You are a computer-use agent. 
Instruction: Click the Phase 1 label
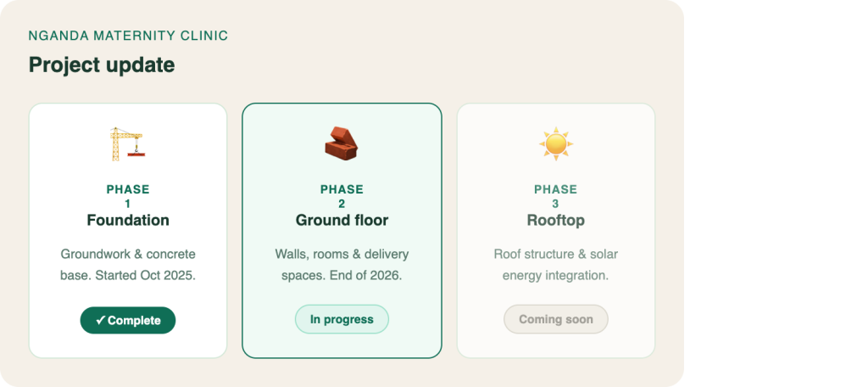(128, 196)
